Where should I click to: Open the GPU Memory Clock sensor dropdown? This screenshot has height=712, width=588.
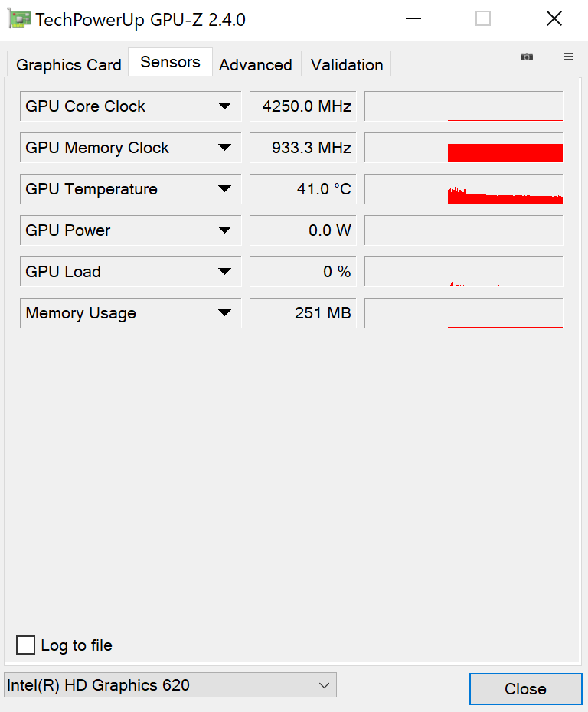[224, 148]
